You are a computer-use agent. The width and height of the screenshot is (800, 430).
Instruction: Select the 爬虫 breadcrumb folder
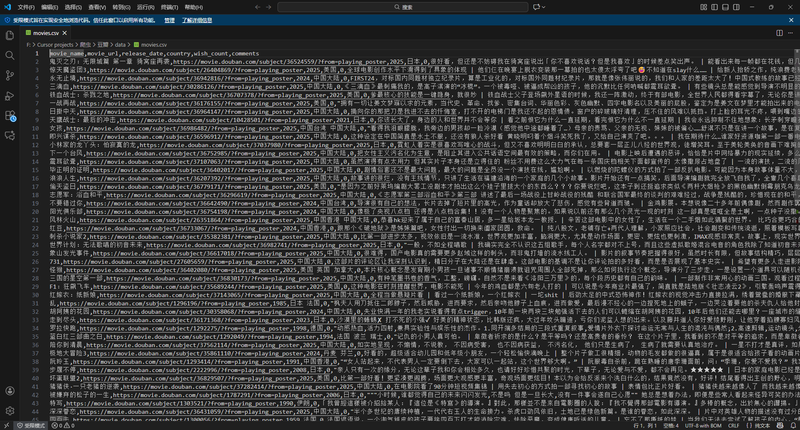[x=85, y=45]
